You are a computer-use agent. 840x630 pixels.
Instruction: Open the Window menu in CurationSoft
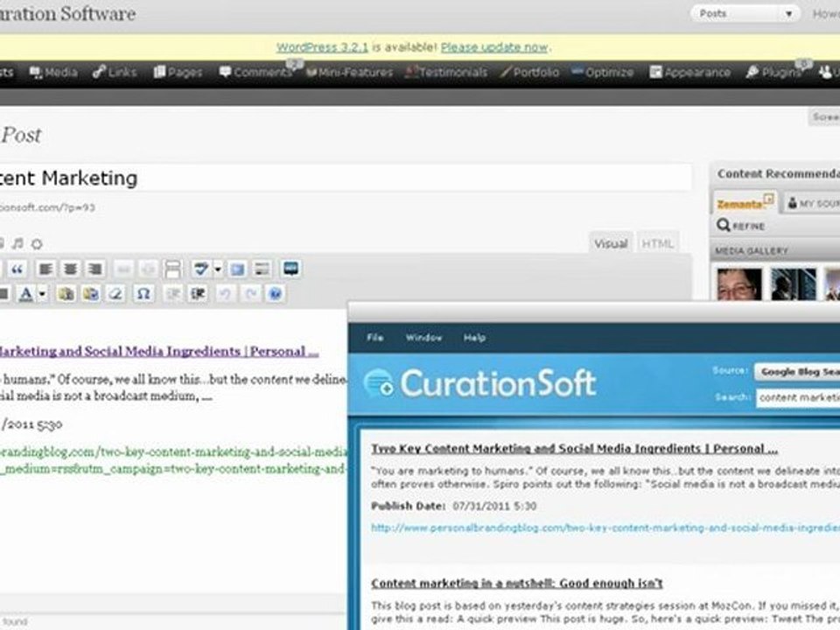point(423,338)
